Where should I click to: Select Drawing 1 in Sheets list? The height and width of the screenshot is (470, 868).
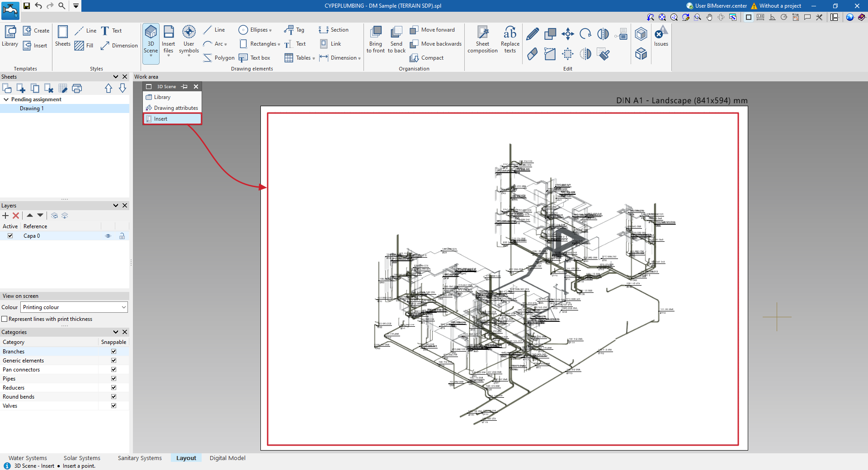(32, 108)
